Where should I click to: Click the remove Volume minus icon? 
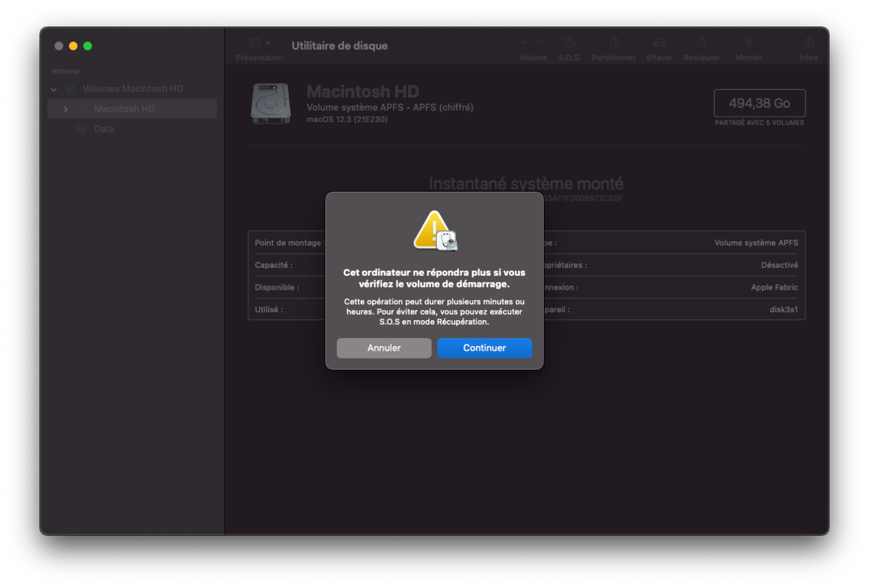coord(542,43)
